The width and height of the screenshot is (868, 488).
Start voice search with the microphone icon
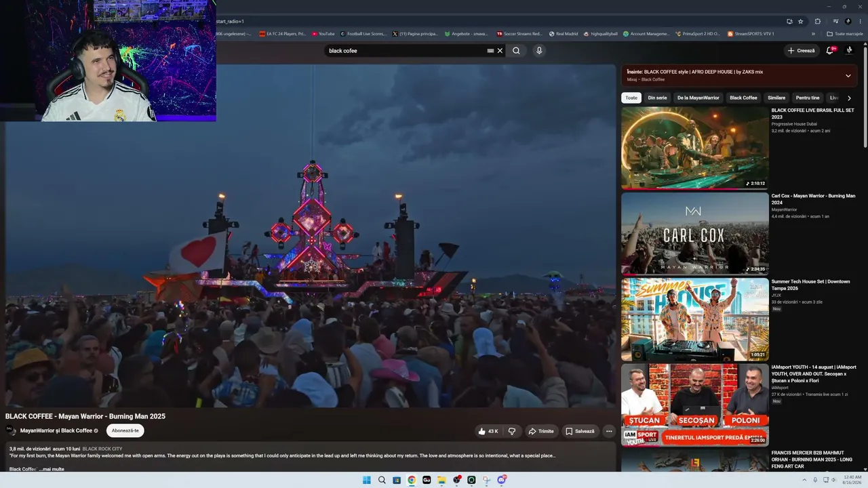(539, 51)
